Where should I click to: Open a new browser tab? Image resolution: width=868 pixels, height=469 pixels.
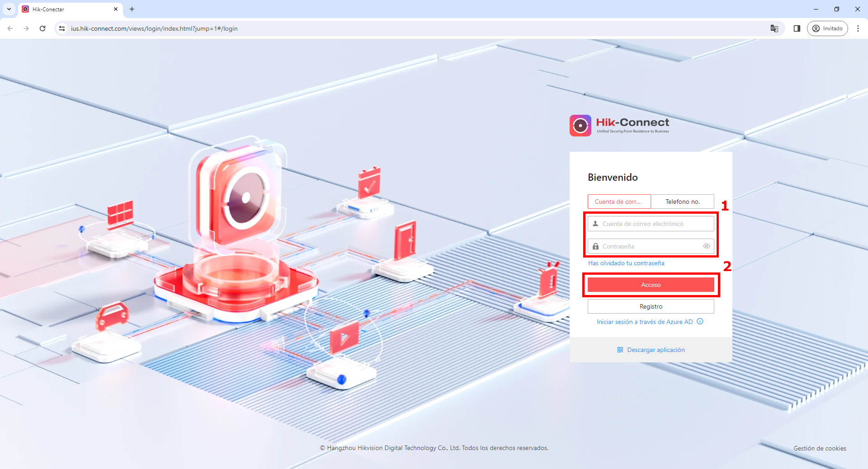click(132, 9)
